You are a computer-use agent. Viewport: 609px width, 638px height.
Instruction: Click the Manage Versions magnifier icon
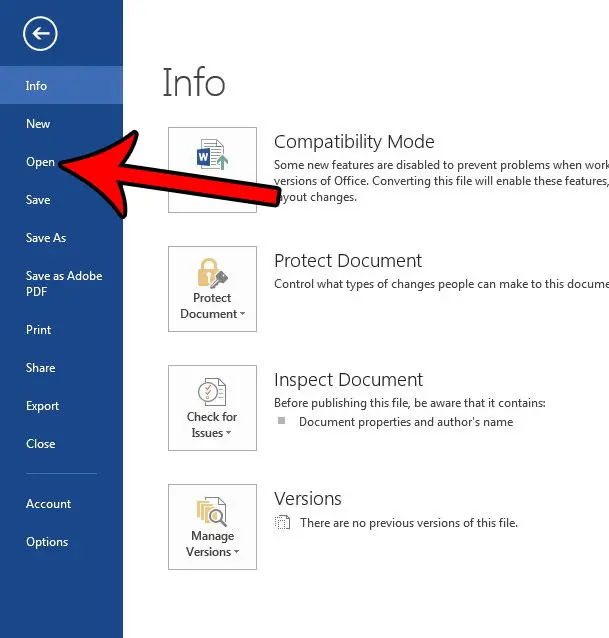pos(212,510)
